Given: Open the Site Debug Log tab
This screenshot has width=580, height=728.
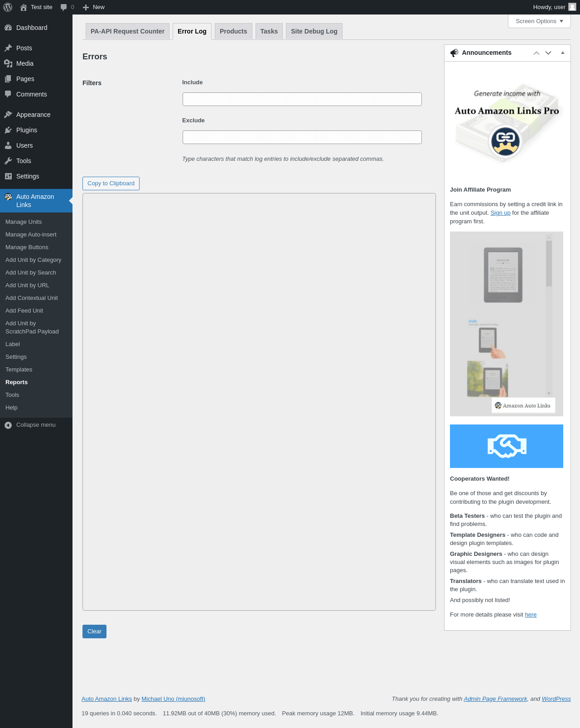Looking at the screenshot, I should [x=314, y=31].
